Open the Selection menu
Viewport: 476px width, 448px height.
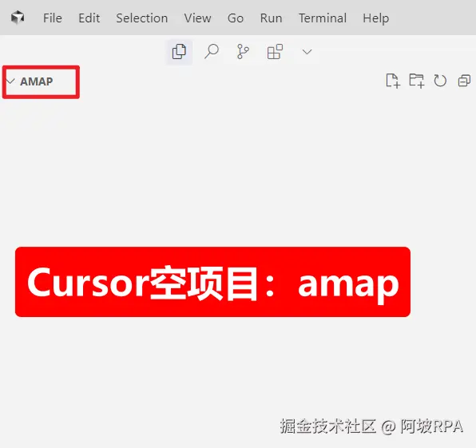142,18
